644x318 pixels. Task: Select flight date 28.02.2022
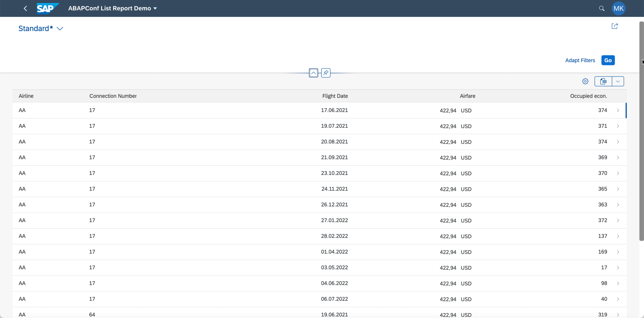335,236
